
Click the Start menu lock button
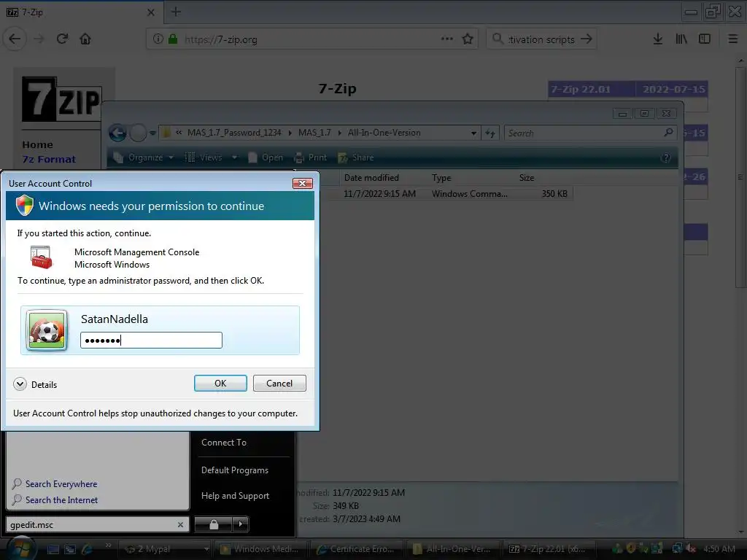(x=214, y=524)
